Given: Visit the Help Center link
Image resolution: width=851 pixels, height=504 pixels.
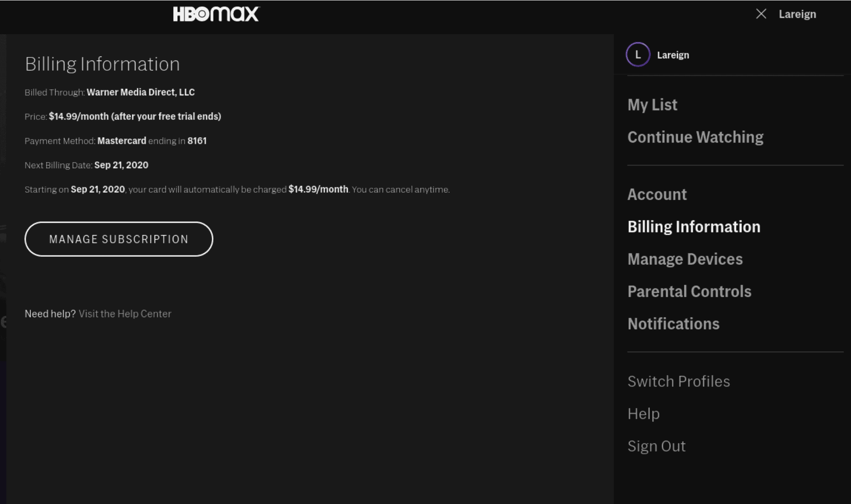Looking at the screenshot, I should click(125, 314).
